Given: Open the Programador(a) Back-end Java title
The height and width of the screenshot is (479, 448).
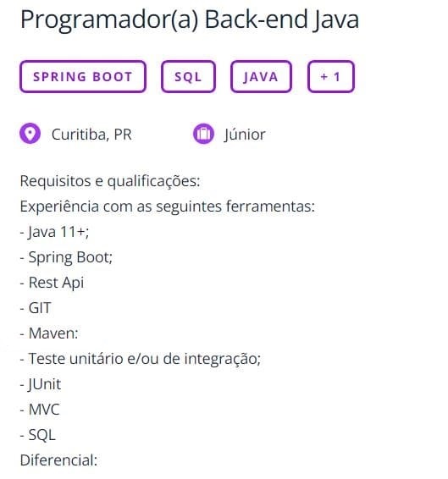Looking at the screenshot, I should tap(190, 20).
